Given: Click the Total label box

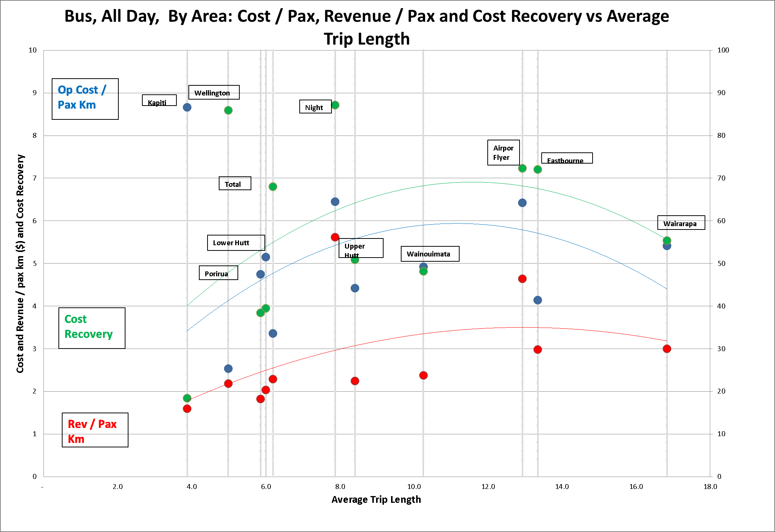Looking at the screenshot, I should click(x=234, y=183).
